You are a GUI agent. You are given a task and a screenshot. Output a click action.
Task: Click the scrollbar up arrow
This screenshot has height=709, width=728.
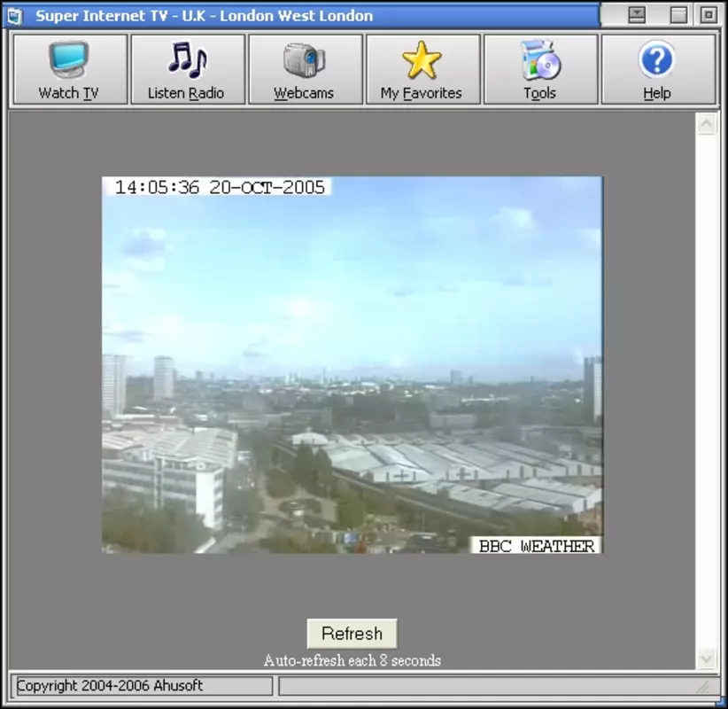706,124
